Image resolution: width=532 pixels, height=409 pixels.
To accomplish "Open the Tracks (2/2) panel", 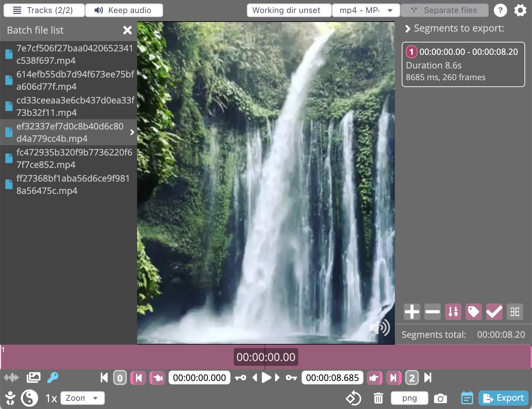I will click(x=44, y=10).
